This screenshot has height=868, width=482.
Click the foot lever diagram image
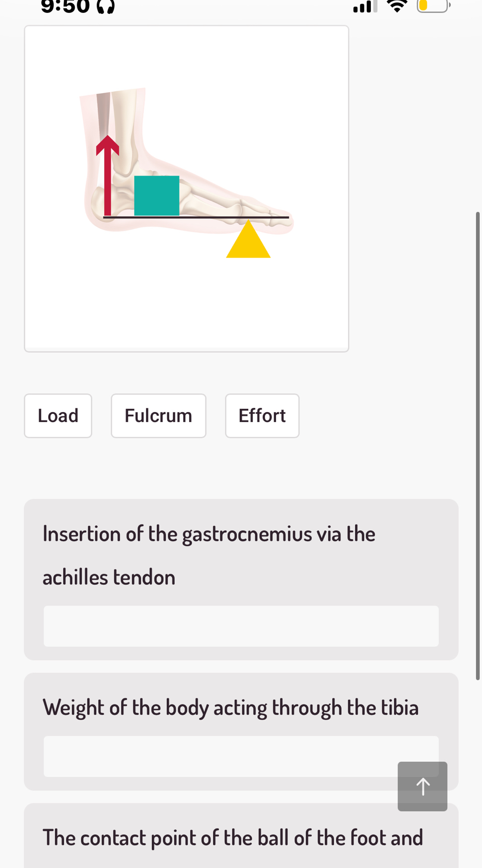coord(187,188)
